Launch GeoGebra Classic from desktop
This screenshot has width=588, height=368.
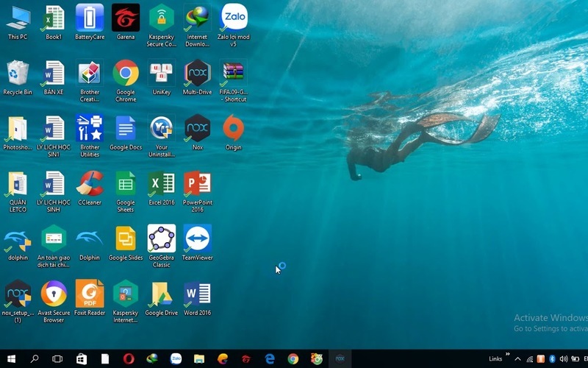pyautogui.click(x=162, y=247)
